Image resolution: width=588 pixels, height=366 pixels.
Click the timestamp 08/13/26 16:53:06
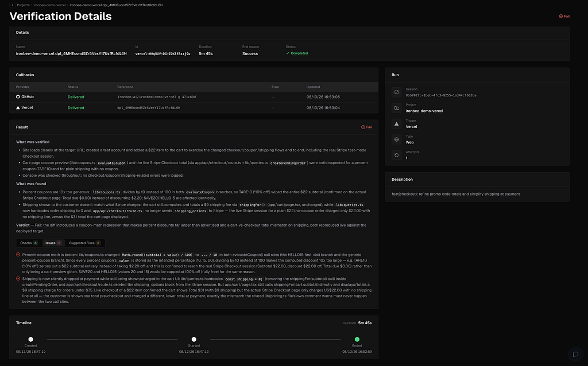323,96
